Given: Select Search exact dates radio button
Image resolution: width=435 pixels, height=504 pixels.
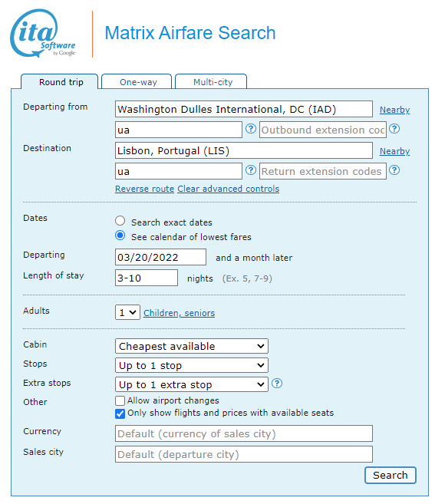Looking at the screenshot, I should 120,221.
